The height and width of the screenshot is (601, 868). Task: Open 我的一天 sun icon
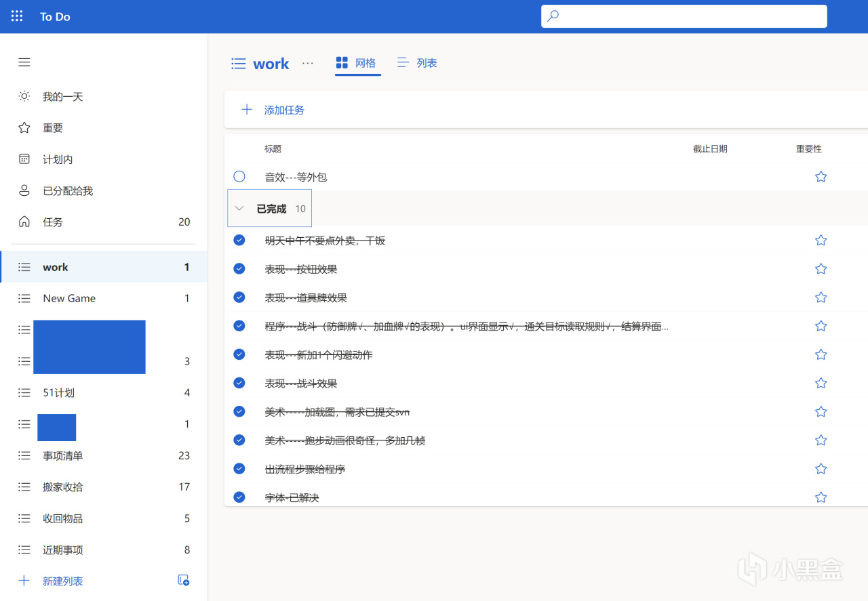[x=24, y=96]
